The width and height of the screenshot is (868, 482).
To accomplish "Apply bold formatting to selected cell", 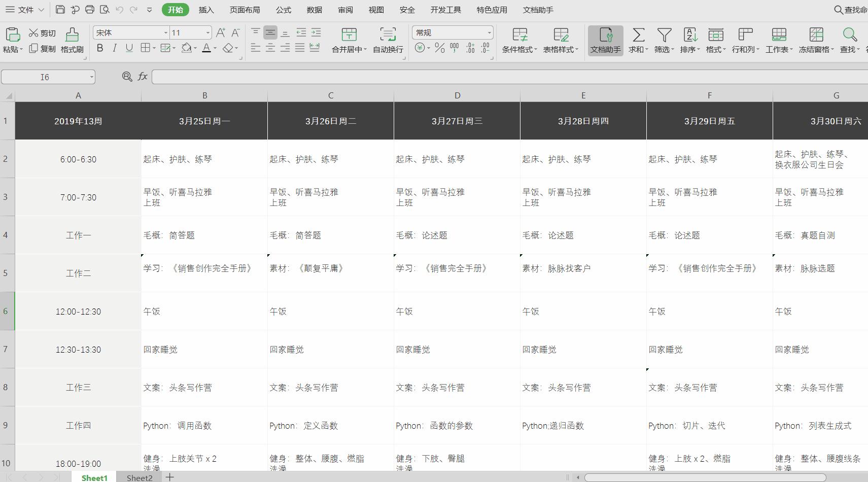I will coord(100,48).
